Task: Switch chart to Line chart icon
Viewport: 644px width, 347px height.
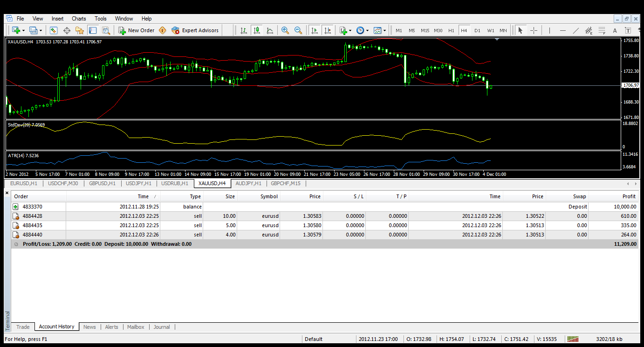Action: point(270,30)
